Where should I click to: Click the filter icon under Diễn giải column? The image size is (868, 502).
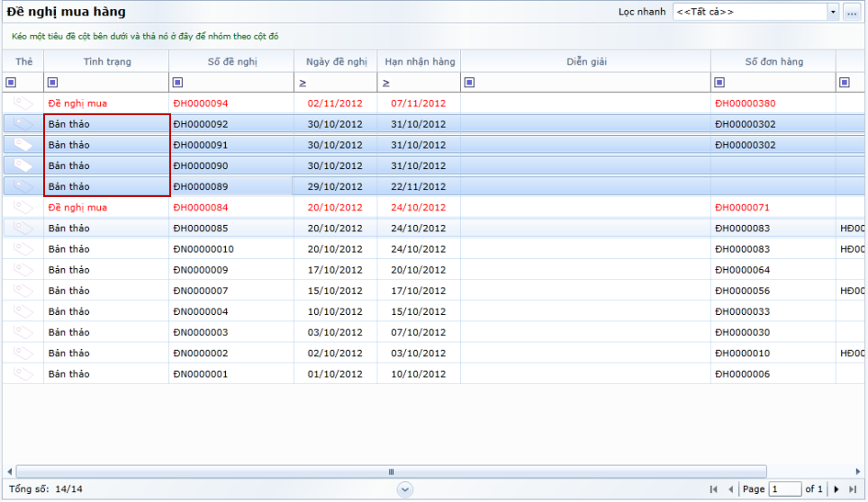469,83
